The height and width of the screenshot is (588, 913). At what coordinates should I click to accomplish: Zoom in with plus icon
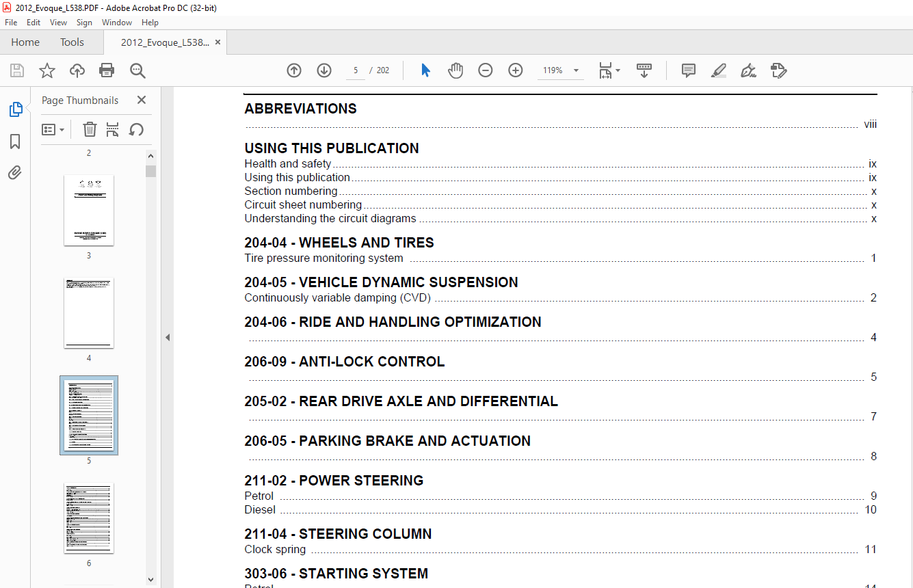click(516, 70)
